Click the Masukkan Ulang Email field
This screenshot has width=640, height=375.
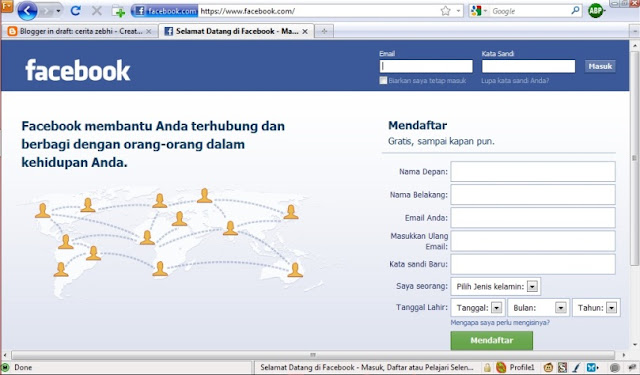pyautogui.click(x=533, y=241)
